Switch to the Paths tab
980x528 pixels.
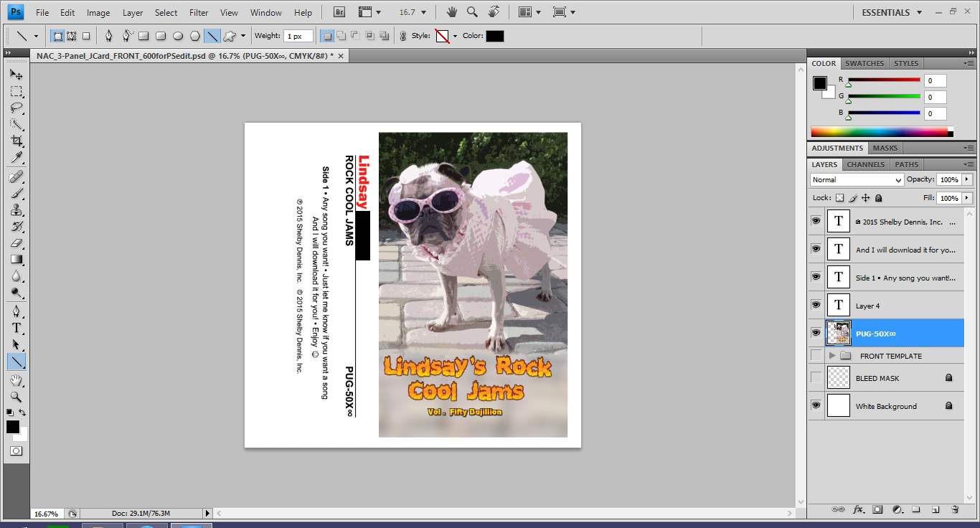point(907,164)
